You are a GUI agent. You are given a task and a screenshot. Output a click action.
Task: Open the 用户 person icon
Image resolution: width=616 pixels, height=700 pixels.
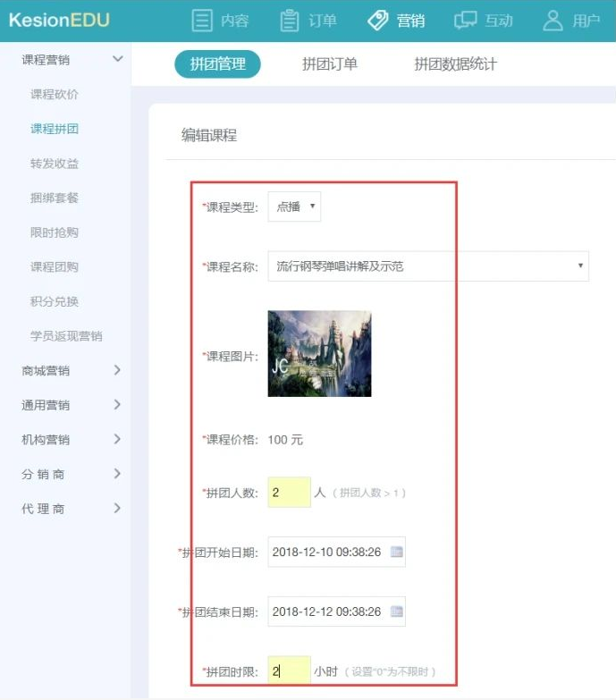pos(553,20)
